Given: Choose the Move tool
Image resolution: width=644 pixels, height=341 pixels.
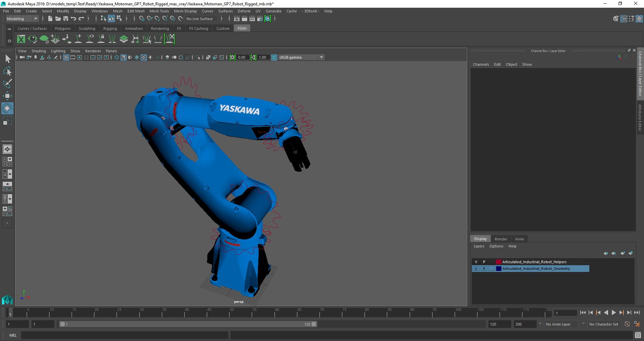Looking at the screenshot, I should (7, 96).
